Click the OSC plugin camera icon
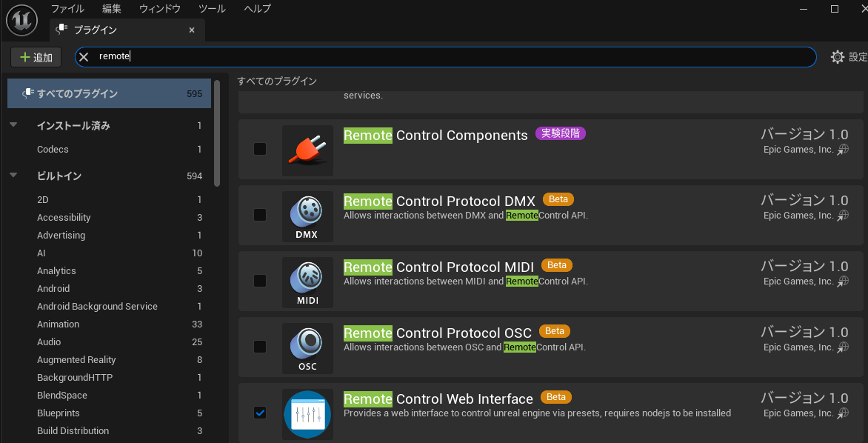Screen dimensions: 868x443 click(x=307, y=347)
